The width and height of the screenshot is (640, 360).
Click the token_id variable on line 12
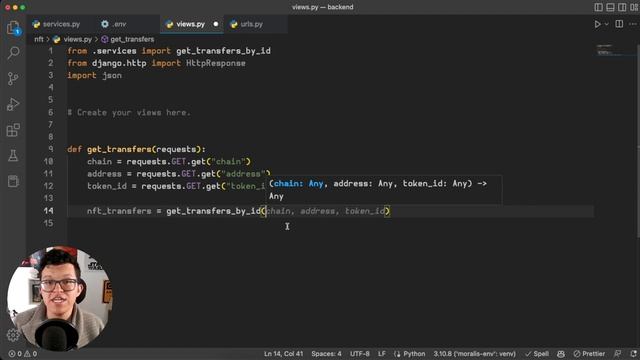click(x=107, y=186)
